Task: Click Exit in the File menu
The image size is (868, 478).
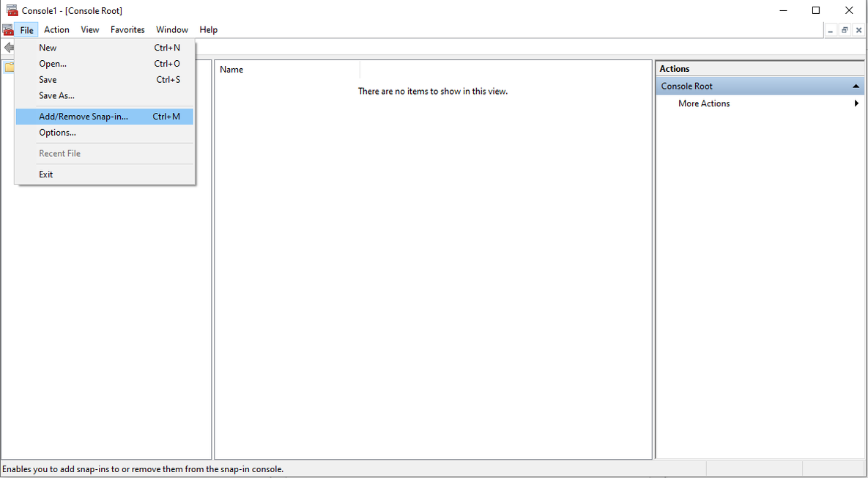Action: (46, 174)
